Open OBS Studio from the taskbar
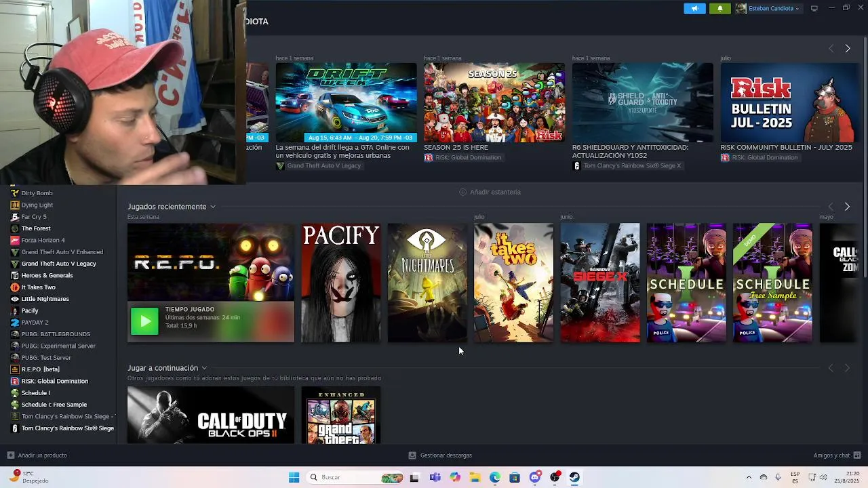This screenshot has width=868, height=488. click(555, 477)
